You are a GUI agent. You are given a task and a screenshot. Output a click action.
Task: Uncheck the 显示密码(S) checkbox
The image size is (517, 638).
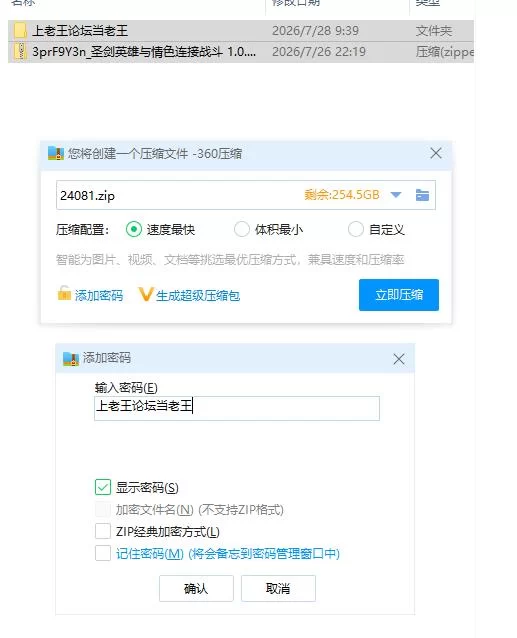[103, 487]
